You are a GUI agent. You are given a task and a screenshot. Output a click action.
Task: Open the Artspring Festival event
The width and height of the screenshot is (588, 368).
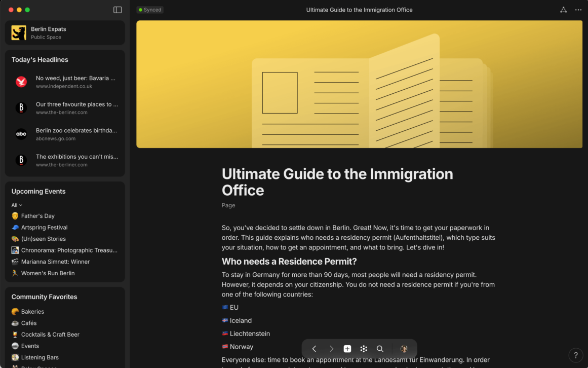tap(44, 228)
